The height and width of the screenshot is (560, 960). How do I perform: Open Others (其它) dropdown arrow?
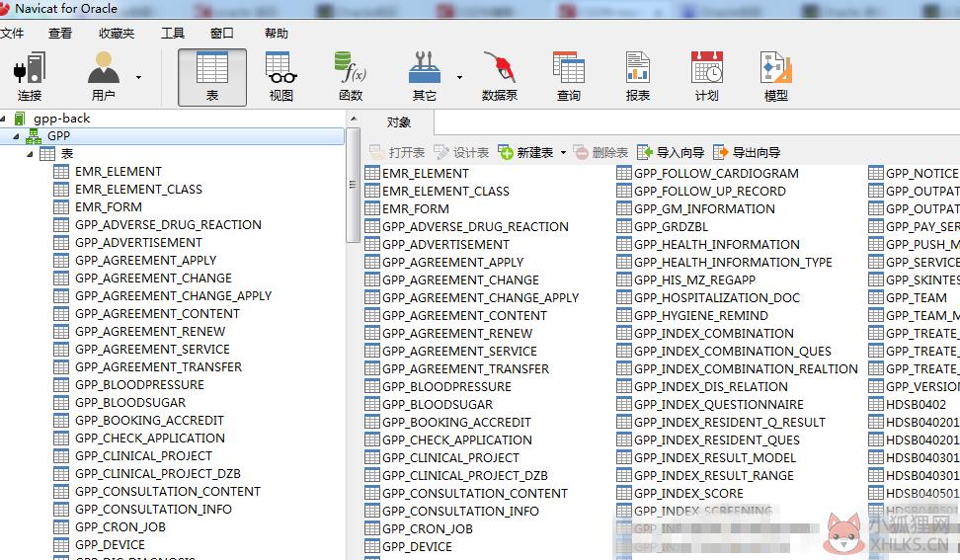pyautogui.click(x=459, y=77)
